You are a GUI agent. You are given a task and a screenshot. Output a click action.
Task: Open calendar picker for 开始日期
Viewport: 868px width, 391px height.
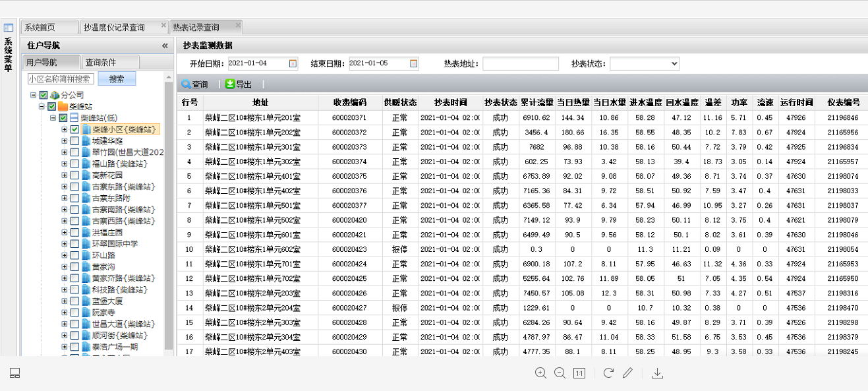293,64
